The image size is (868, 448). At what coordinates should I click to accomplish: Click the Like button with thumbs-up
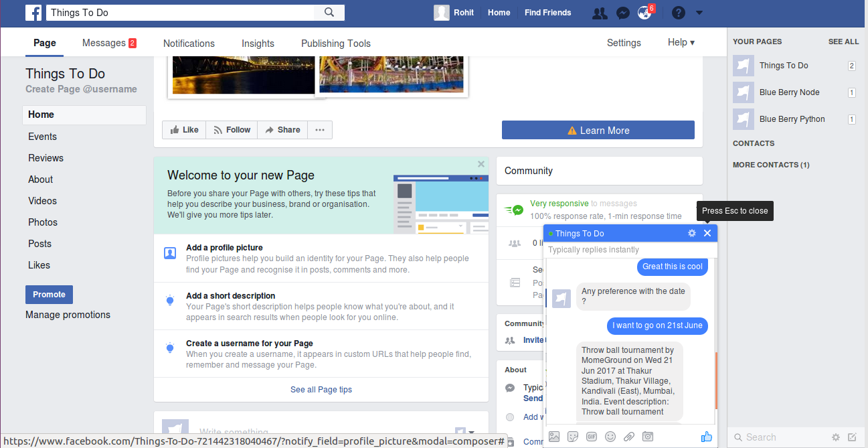tap(184, 130)
